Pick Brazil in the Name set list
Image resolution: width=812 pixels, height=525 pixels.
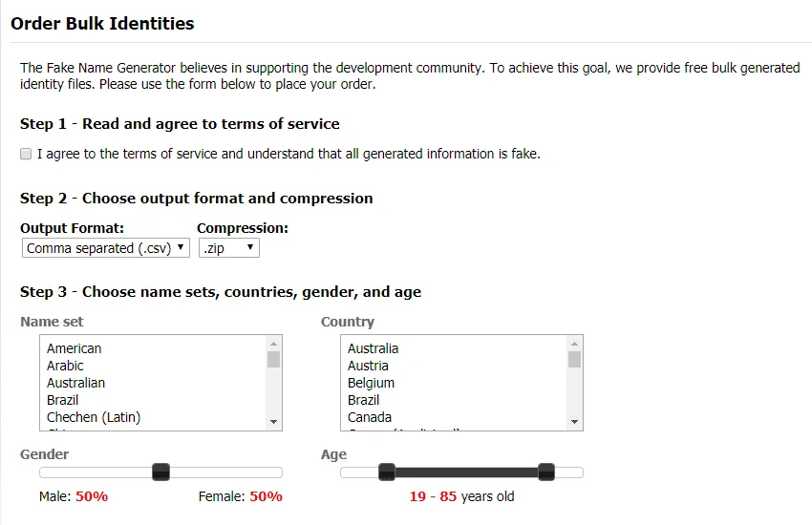tap(63, 400)
